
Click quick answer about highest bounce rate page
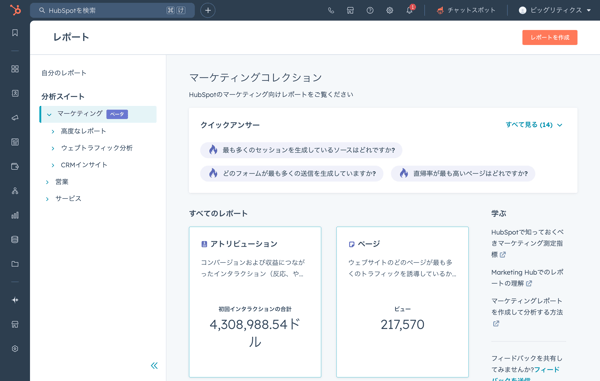pyautogui.click(x=463, y=174)
